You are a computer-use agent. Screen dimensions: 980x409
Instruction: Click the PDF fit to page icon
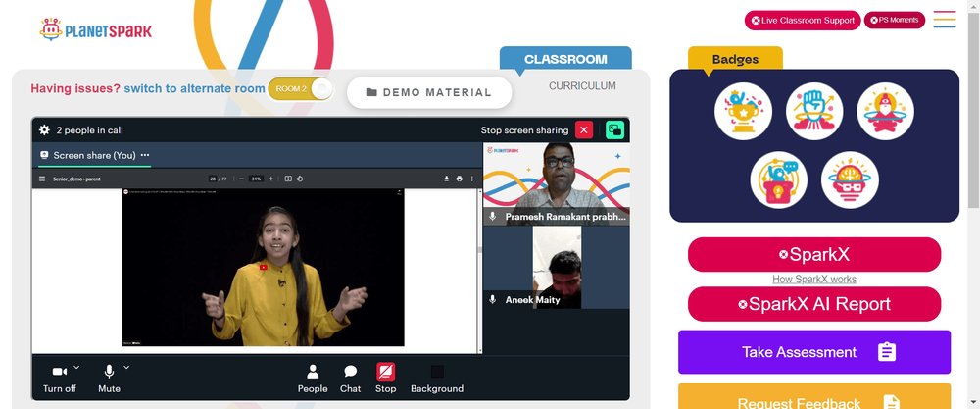[x=288, y=179]
